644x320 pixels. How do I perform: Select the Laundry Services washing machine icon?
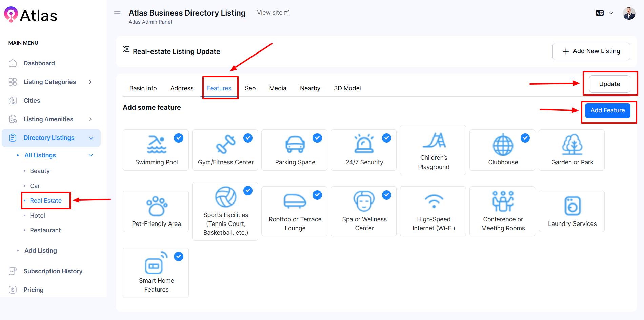point(572,206)
